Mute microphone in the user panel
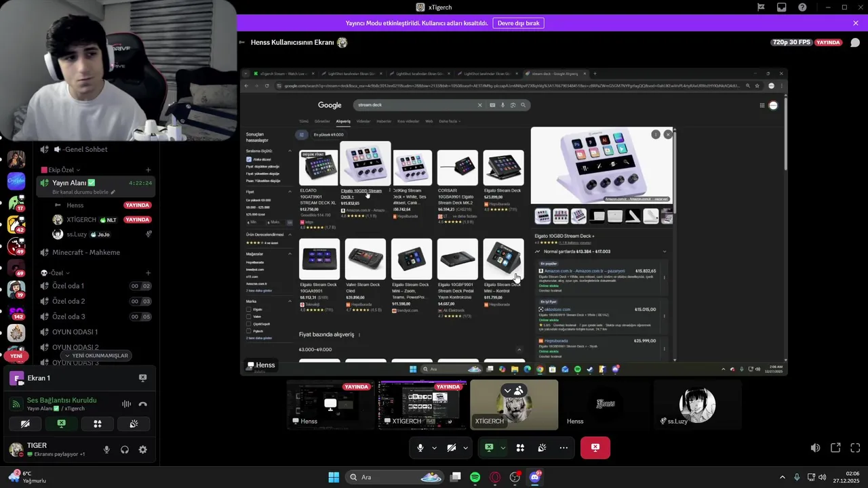 click(x=106, y=449)
